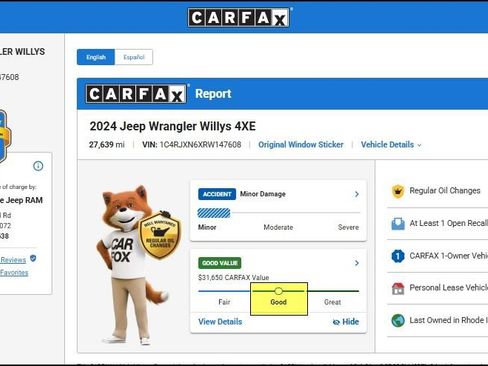
Task: Click the Well Maintained oil shield badge
Action: 160,235
